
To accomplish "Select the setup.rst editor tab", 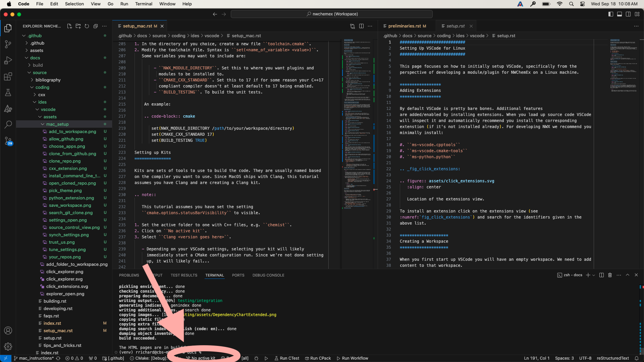I will click(x=455, y=26).
